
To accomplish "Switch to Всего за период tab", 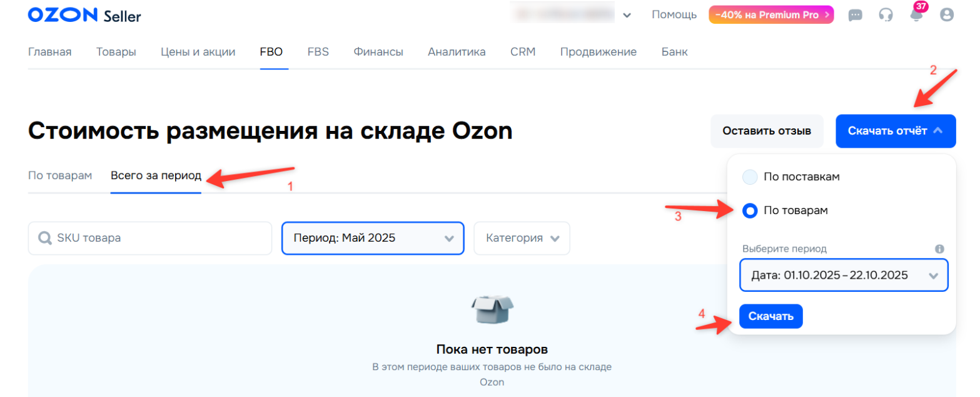I will point(156,175).
